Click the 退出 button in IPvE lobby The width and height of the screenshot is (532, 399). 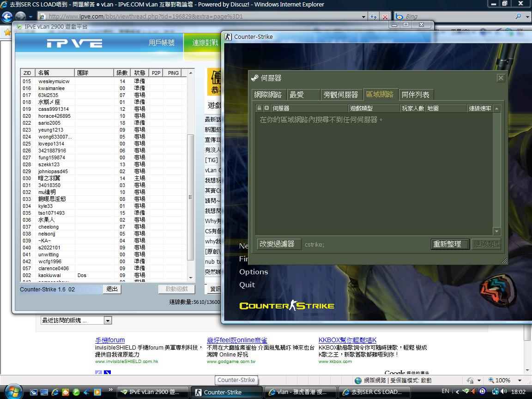click(x=112, y=289)
